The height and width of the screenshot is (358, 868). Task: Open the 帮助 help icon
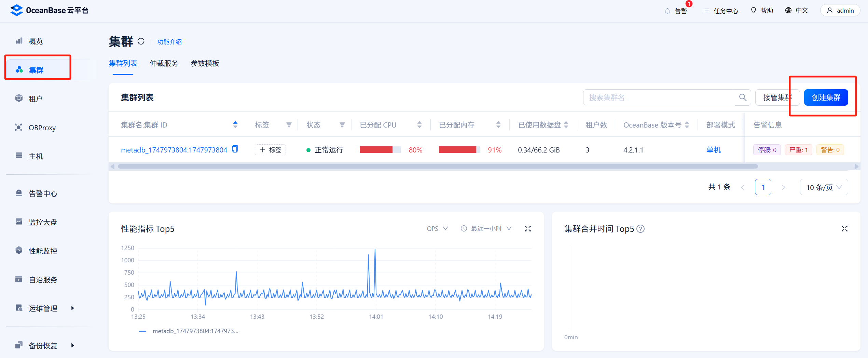click(761, 10)
